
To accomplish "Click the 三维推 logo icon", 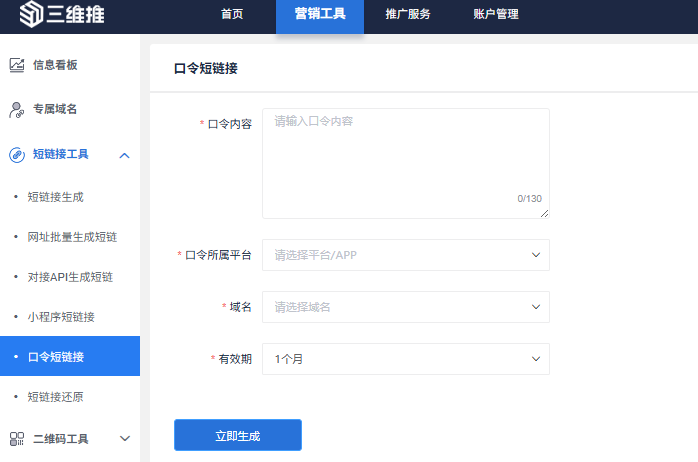I will [31, 14].
